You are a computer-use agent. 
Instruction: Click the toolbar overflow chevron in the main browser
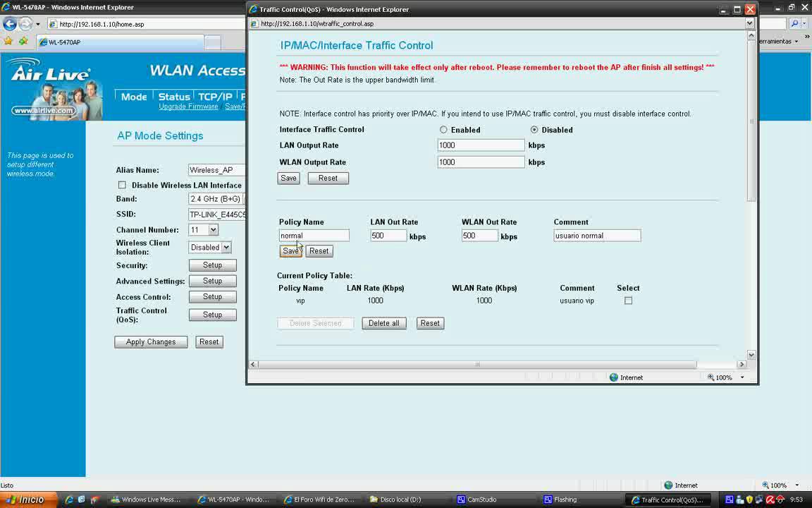pos(807,37)
